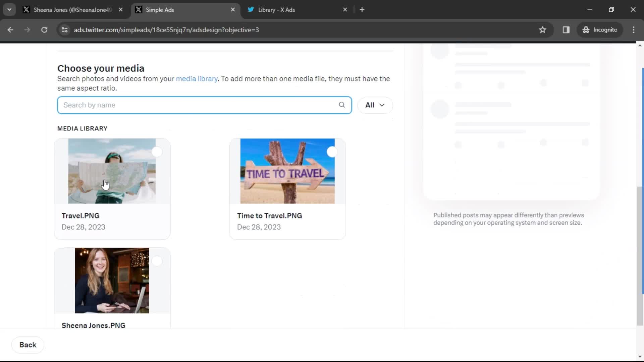This screenshot has width=644, height=362.
Task: Click the browser back arrow
Action: [10, 30]
